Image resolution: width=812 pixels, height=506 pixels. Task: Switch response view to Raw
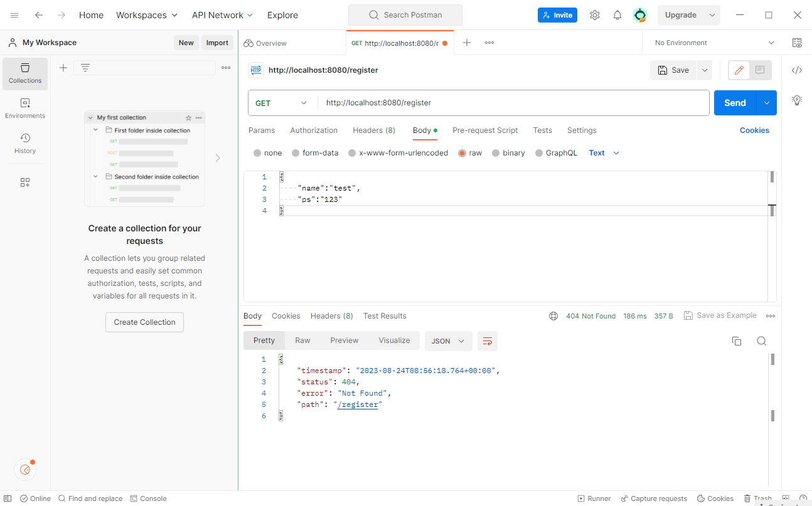(302, 340)
